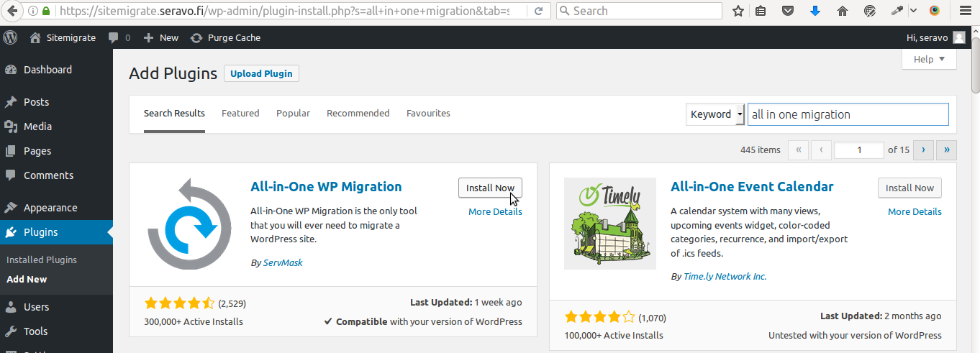The image size is (980, 353).
Task: Click Add New plugins submenu
Action: (x=27, y=279)
